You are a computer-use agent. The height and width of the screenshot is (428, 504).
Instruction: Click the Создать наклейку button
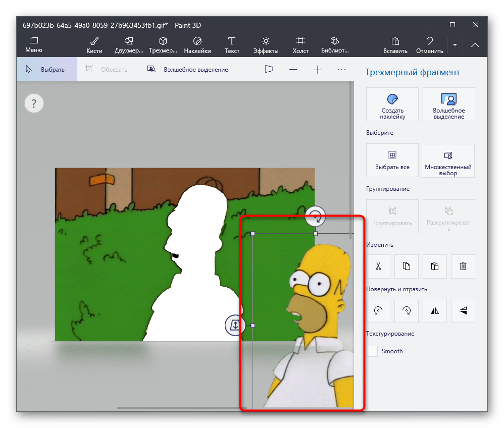[x=392, y=104]
